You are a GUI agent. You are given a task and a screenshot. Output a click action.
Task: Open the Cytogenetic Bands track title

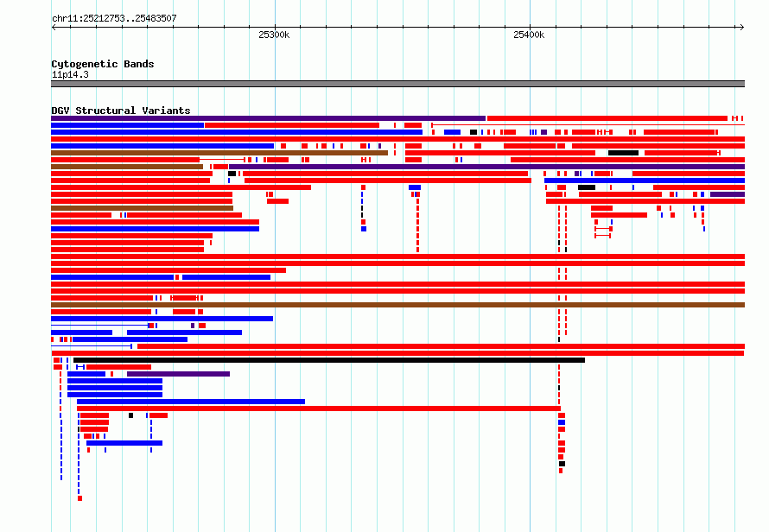pos(103,64)
